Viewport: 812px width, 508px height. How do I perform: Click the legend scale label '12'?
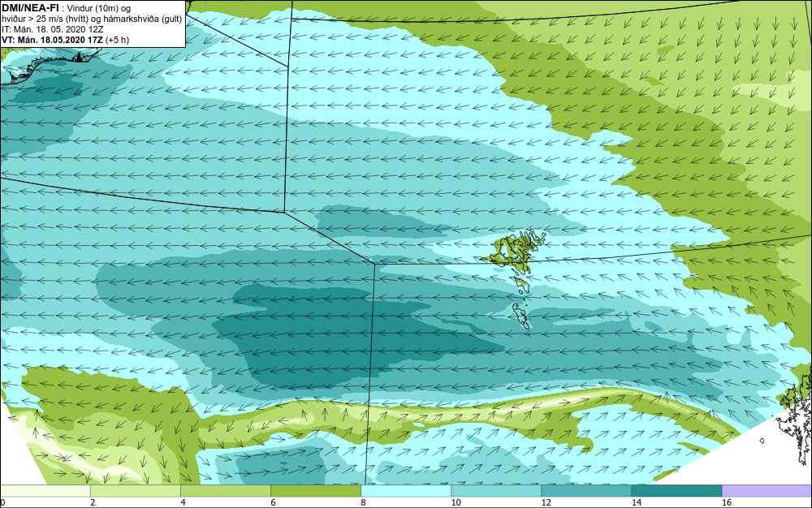546,502
